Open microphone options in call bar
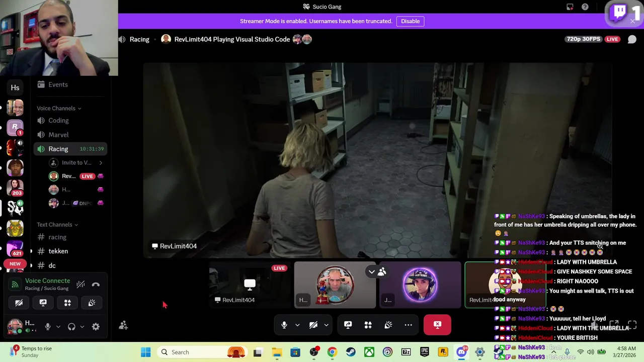Viewport: 644px width, 362px height. point(297,325)
